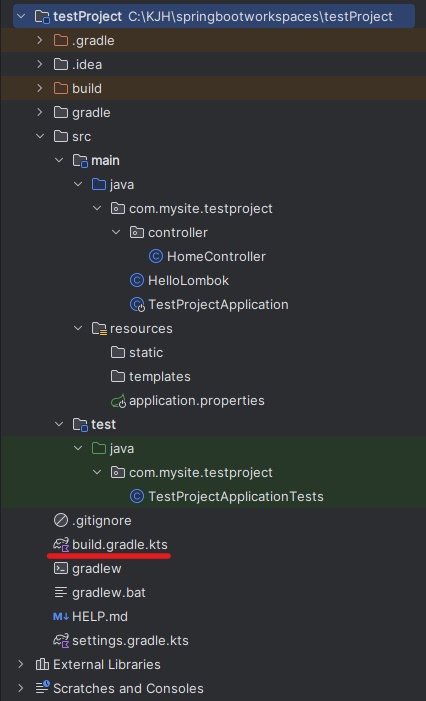Click the HELP.md markdown icon
426x701 pixels.
(x=61, y=617)
